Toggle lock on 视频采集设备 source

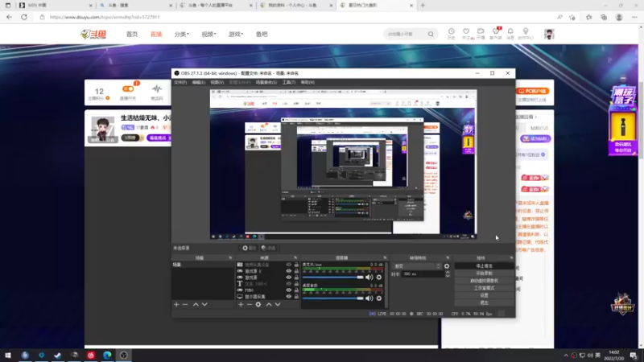coord(296,265)
